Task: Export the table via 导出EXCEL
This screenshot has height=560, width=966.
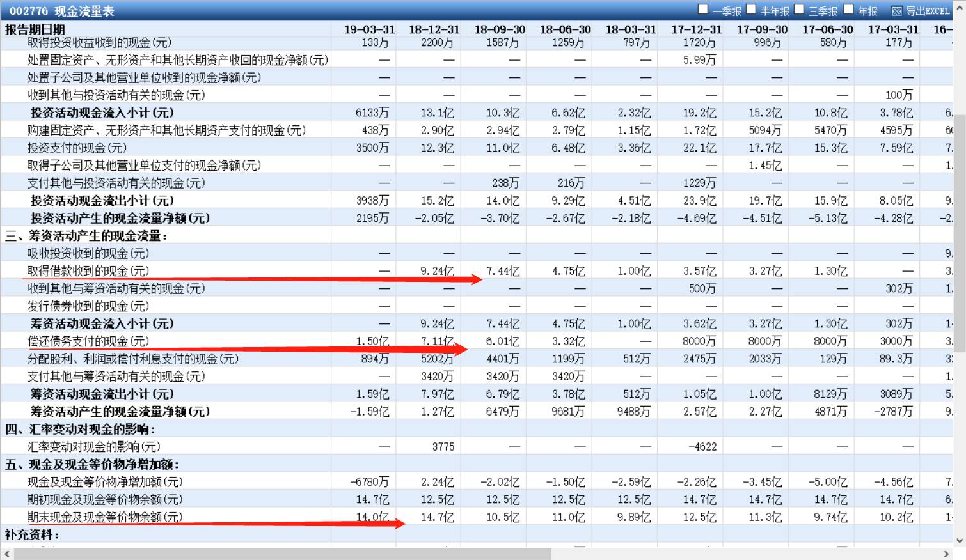Action: click(927, 11)
